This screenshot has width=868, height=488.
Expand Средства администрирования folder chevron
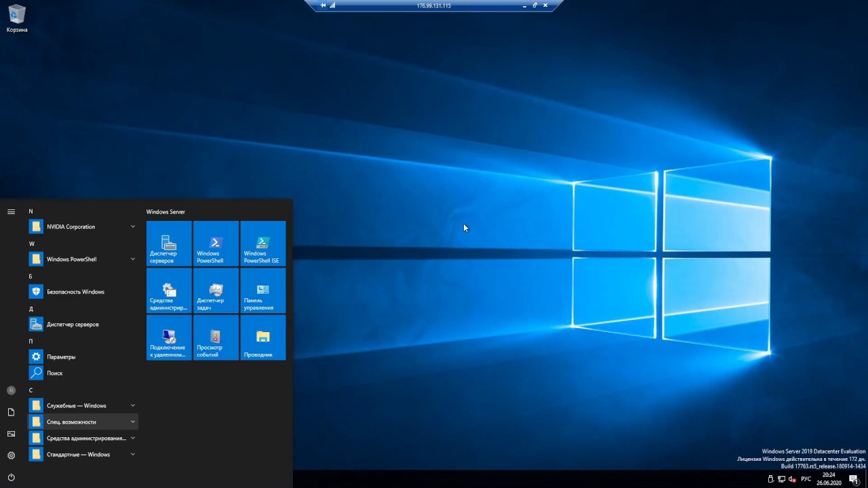point(133,438)
